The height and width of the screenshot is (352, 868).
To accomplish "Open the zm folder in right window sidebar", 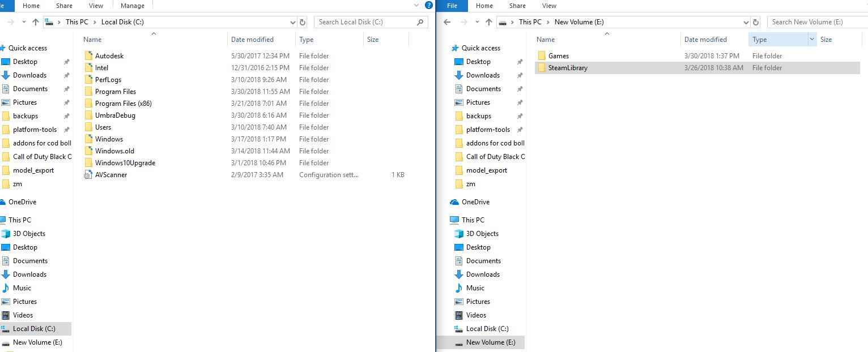I will coord(471,184).
